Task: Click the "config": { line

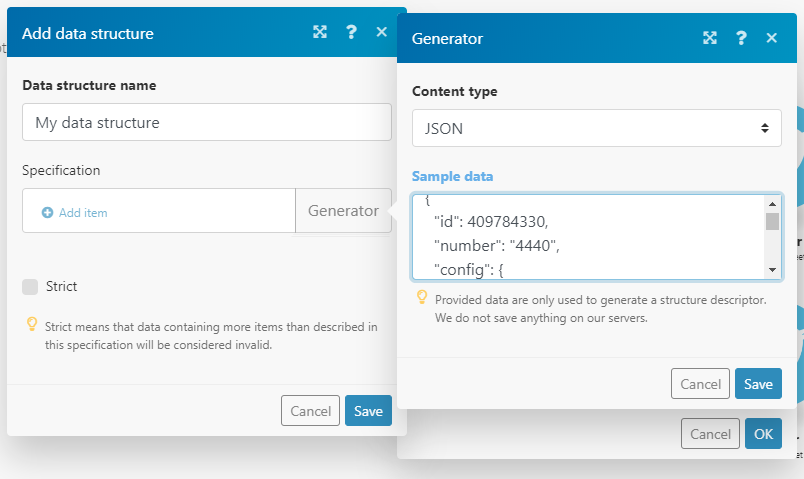Action: (469, 270)
